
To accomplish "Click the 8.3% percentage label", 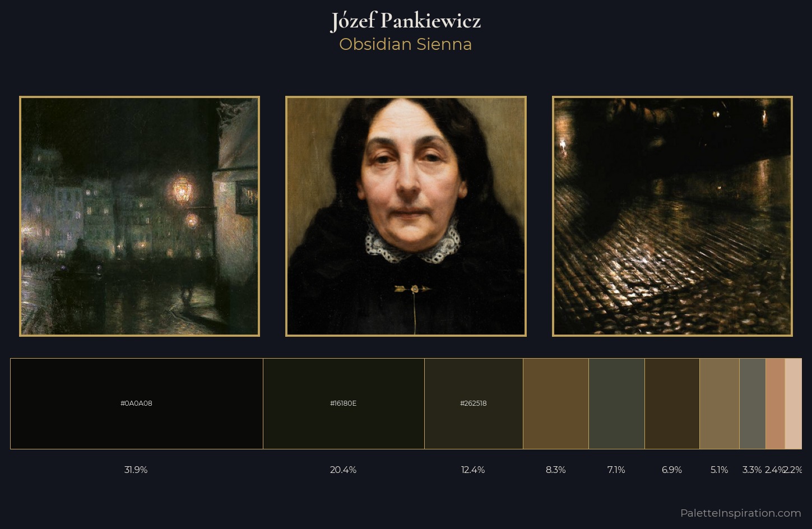I will 556,470.
